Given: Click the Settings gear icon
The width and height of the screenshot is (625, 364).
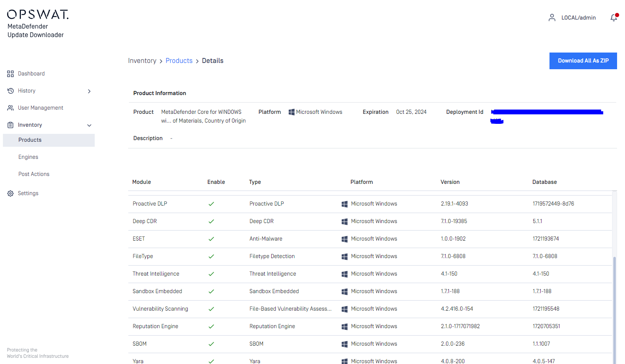Looking at the screenshot, I should [10, 193].
